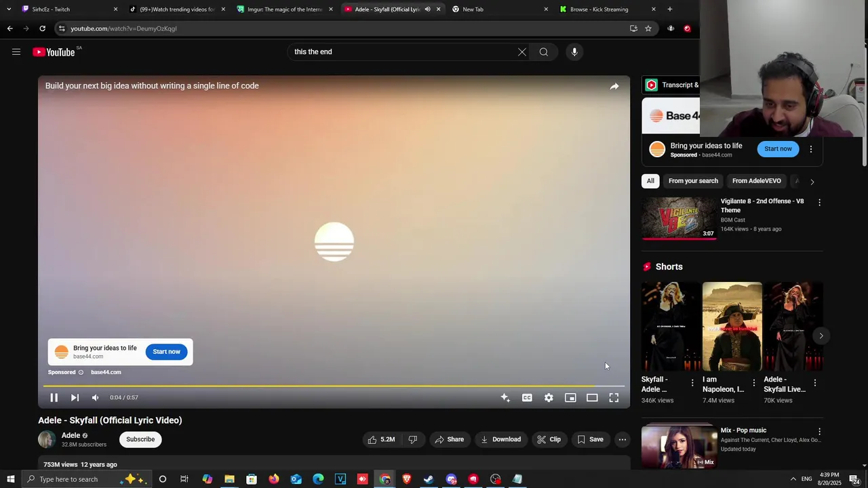Image resolution: width=868 pixels, height=488 pixels.
Task: Select the All filter chip
Action: pos(650,181)
